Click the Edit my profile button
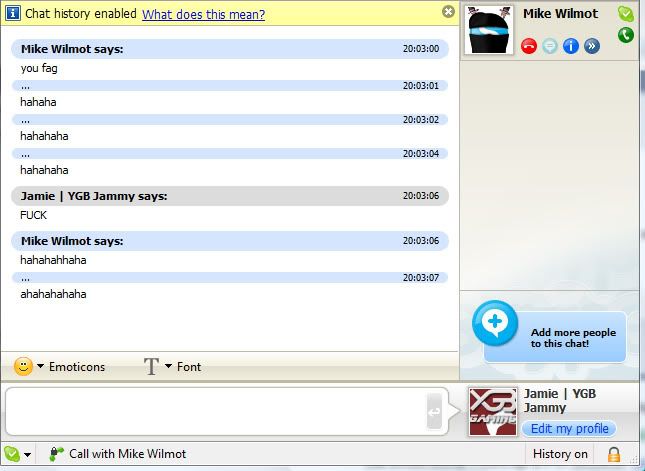The image size is (645, 471). (x=569, y=429)
